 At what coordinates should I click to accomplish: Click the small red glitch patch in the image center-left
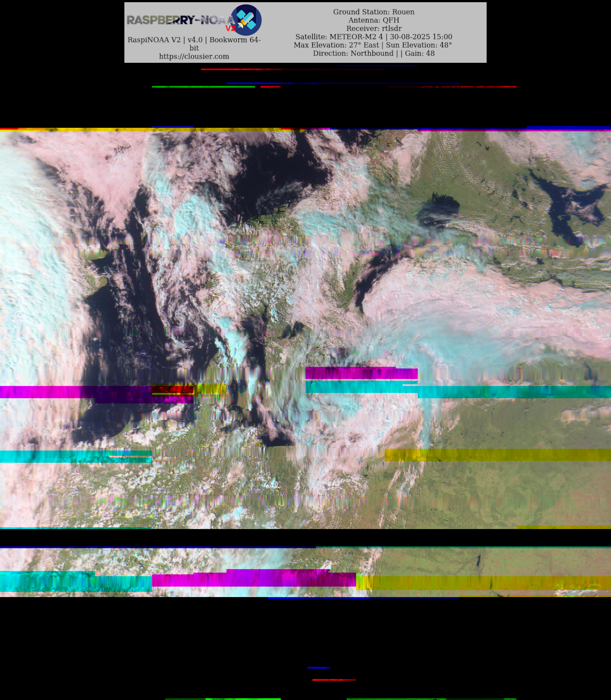point(173,389)
